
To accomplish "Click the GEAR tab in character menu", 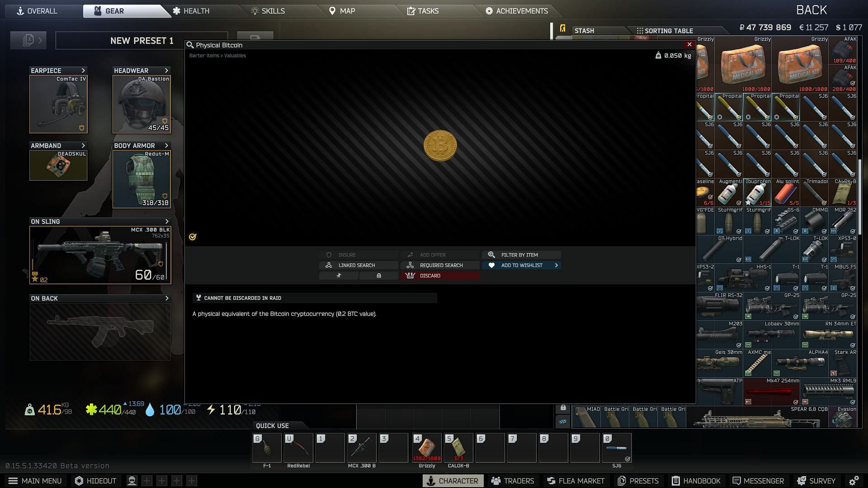I will point(115,10).
